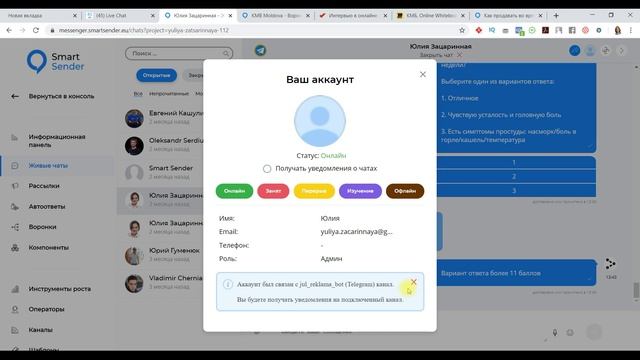Close the Ваш аккаунт dialog
Viewport: 640px width, 360px height.
pos(423,74)
